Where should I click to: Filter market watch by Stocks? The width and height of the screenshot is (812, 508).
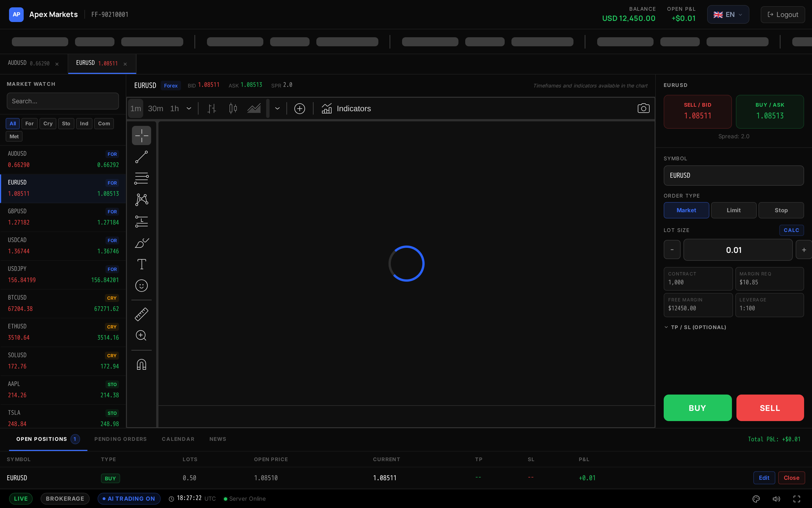(x=66, y=124)
